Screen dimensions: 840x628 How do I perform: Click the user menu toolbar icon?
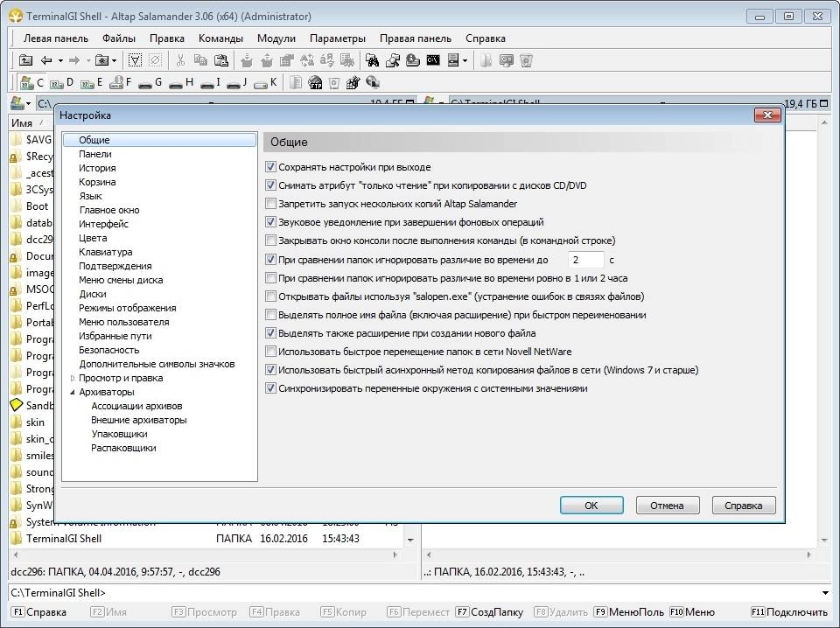click(x=453, y=60)
